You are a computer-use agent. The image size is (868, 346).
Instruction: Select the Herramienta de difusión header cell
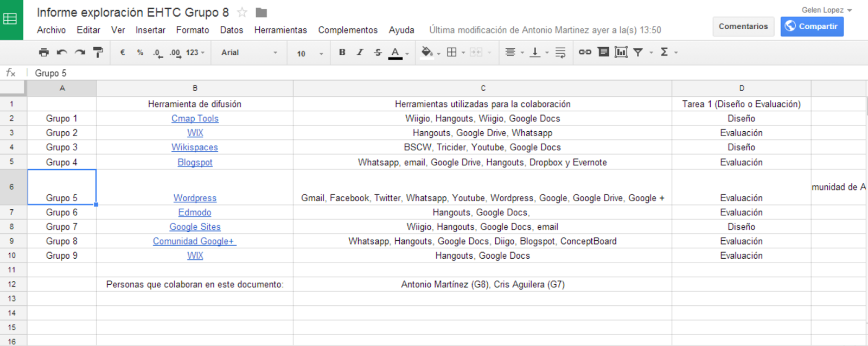point(195,104)
